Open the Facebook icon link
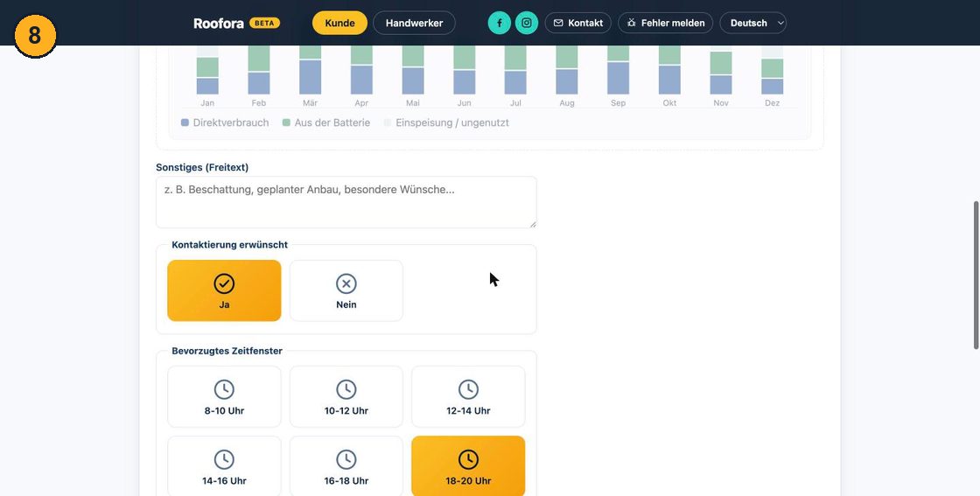The image size is (980, 496). pos(500,23)
